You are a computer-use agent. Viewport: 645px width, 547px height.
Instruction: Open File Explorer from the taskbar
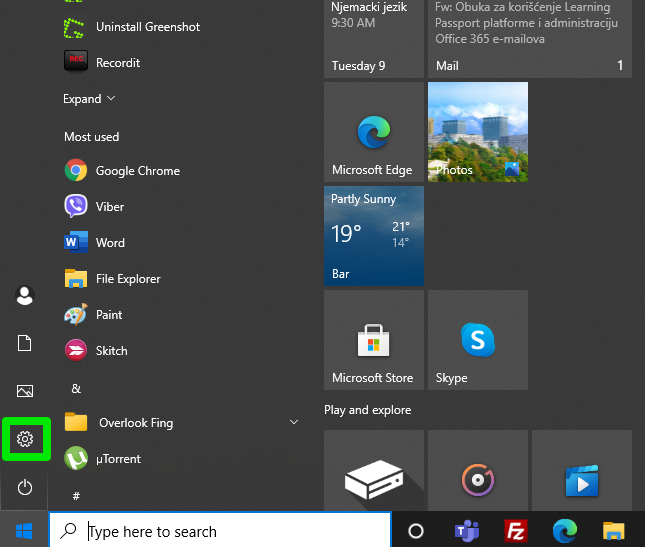pos(614,531)
